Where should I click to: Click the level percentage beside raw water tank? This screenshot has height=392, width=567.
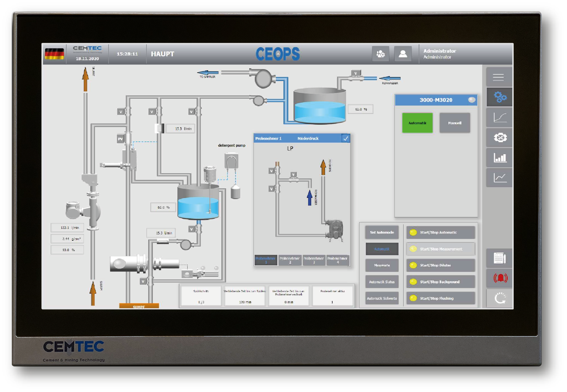click(x=360, y=109)
